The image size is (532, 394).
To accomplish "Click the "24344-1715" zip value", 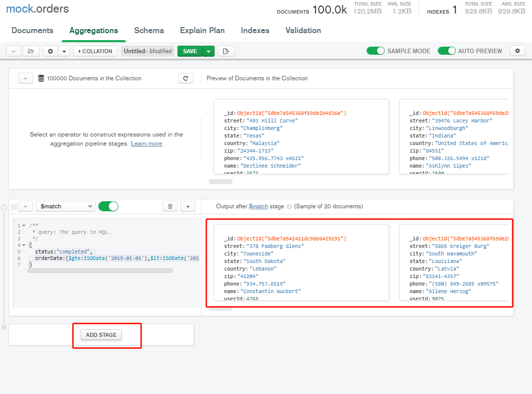I will [x=256, y=151].
